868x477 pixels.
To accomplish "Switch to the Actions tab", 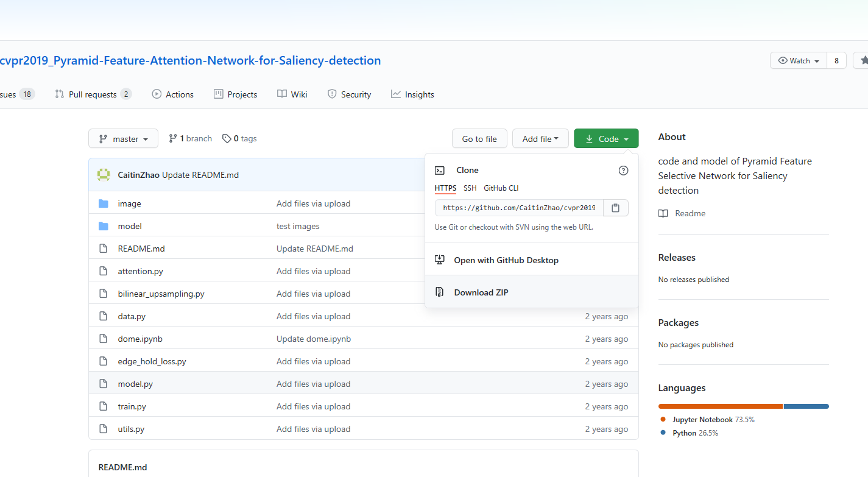I will coord(173,94).
